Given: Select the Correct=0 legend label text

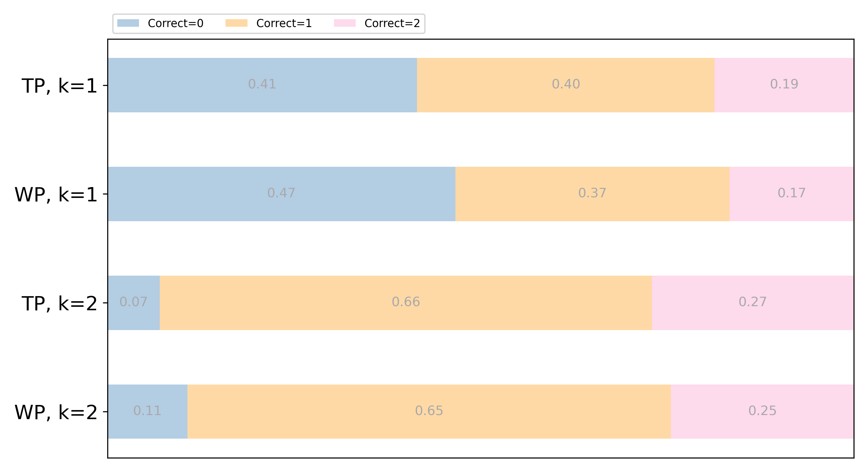Looking at the screenshot, I should [x=175, y=23].
